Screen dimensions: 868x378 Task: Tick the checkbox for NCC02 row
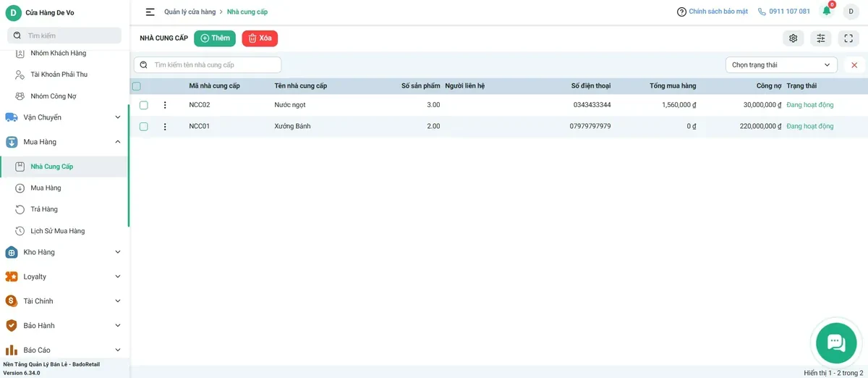click(x=144, y=105)
